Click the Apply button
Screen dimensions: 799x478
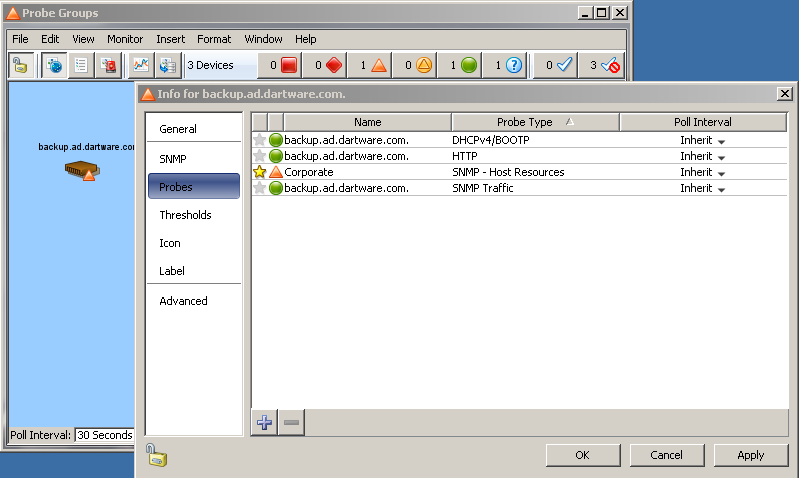[x=750, y=455]
